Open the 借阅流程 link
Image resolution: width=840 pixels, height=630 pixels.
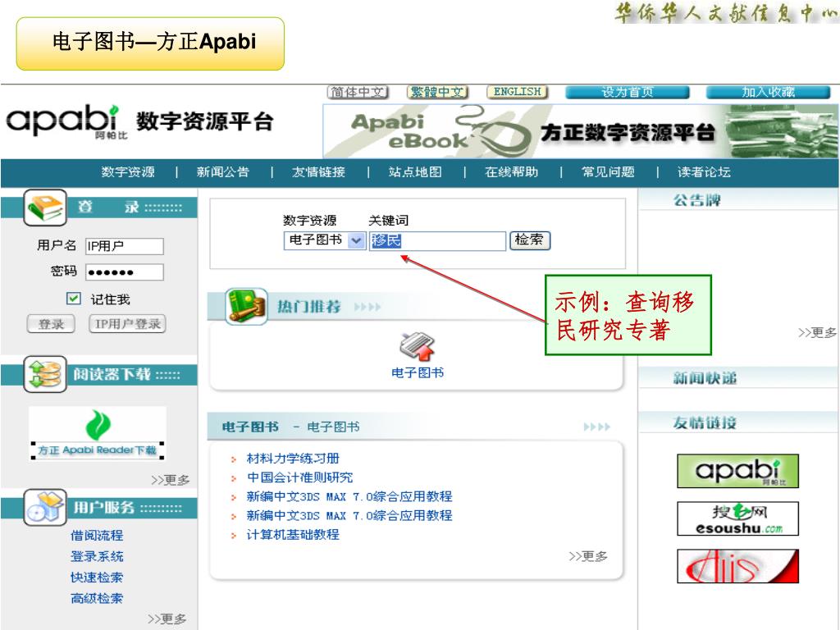[x=97, y=535]
